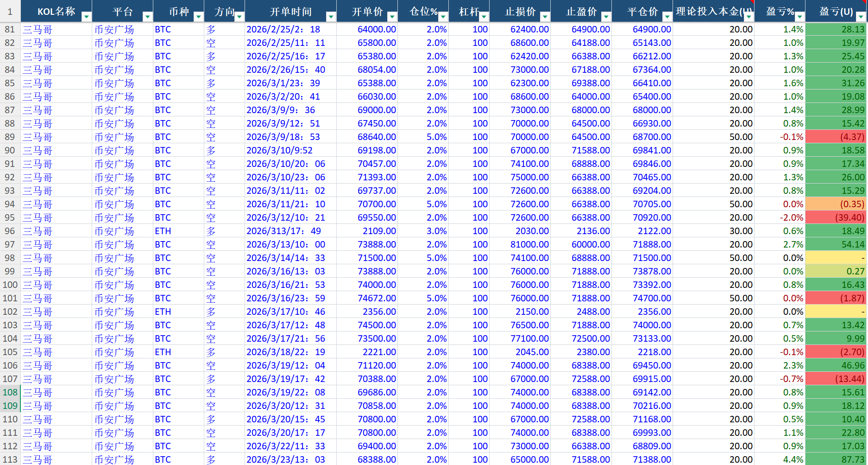Click the profit cell 87.73 in row 113
Image resolution: width=868 pixels, height=465 pixels.
pyautogui.click(x=836, y=459)
